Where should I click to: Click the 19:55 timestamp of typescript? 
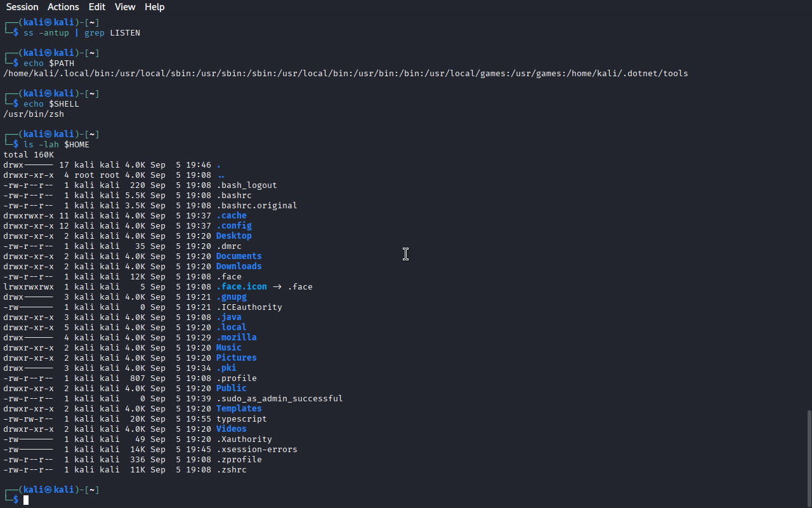199,418
